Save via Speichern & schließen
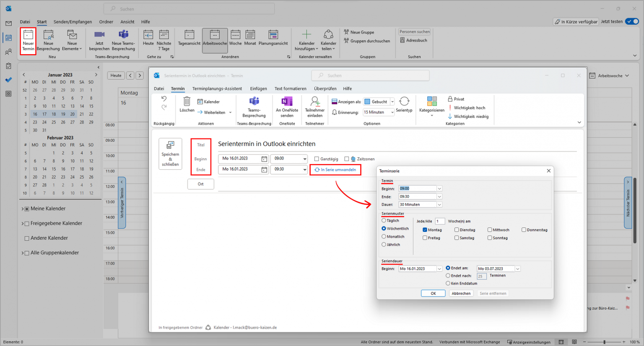 coord(170,154)
